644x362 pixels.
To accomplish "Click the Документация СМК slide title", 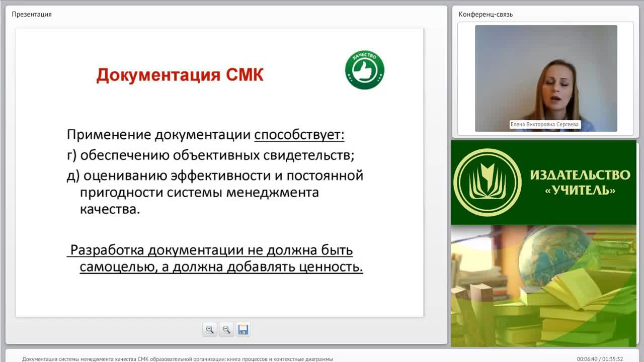I will (x=180, y=75).
